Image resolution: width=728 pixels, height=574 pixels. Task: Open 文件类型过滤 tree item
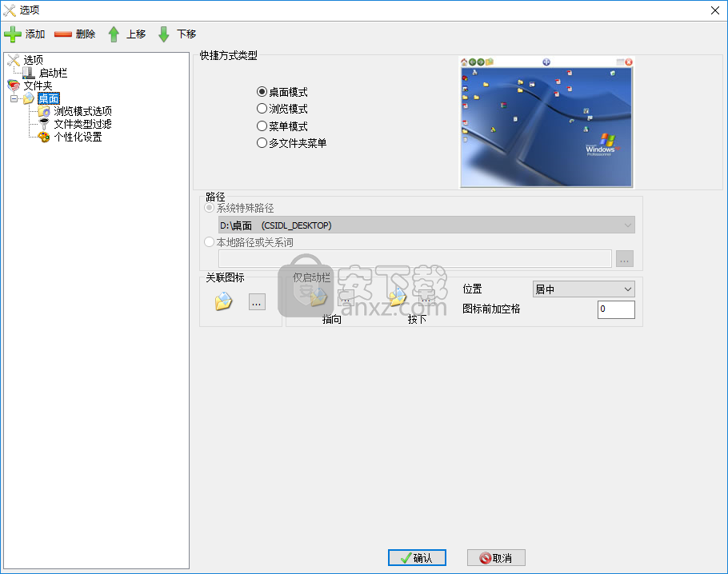click(x=82, y=124)
